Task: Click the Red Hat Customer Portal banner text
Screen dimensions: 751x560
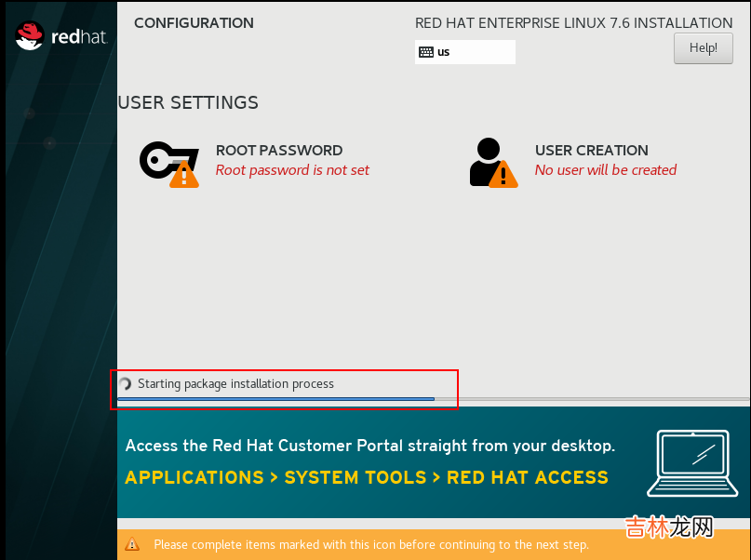Action: tap(369, 446)
